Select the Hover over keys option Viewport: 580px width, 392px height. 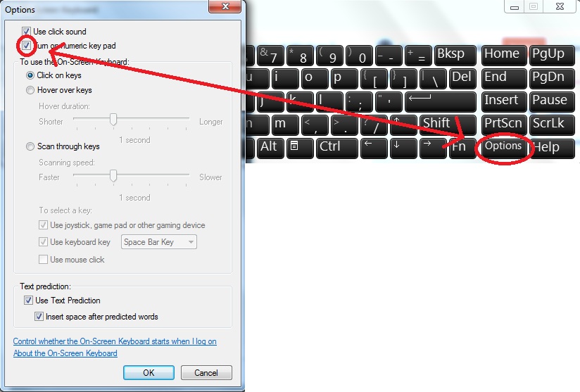click(x=30, y=90)
